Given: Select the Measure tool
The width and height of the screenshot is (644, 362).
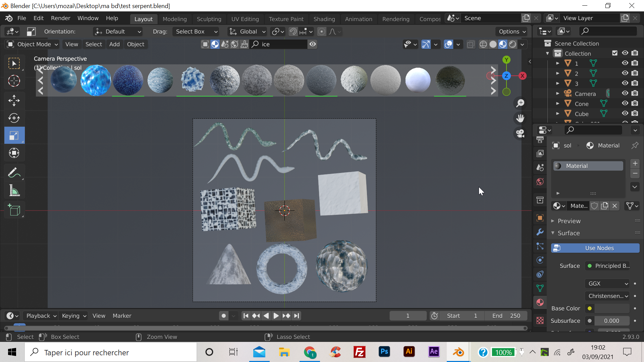Looking at the screenshot, I should [14, 191].
